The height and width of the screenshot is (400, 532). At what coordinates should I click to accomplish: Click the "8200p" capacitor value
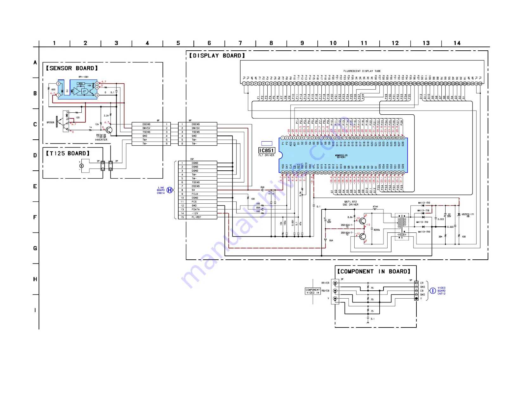tap(377, 230)
